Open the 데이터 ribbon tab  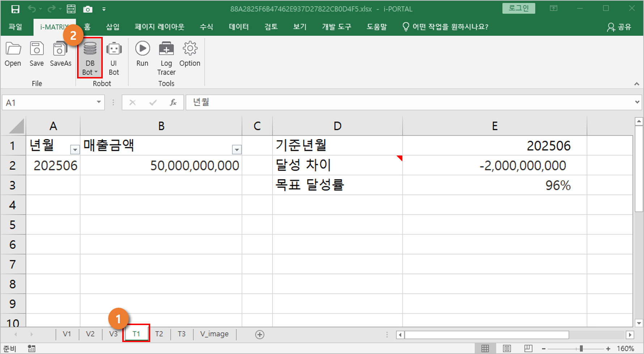click(x=238, y=27)
